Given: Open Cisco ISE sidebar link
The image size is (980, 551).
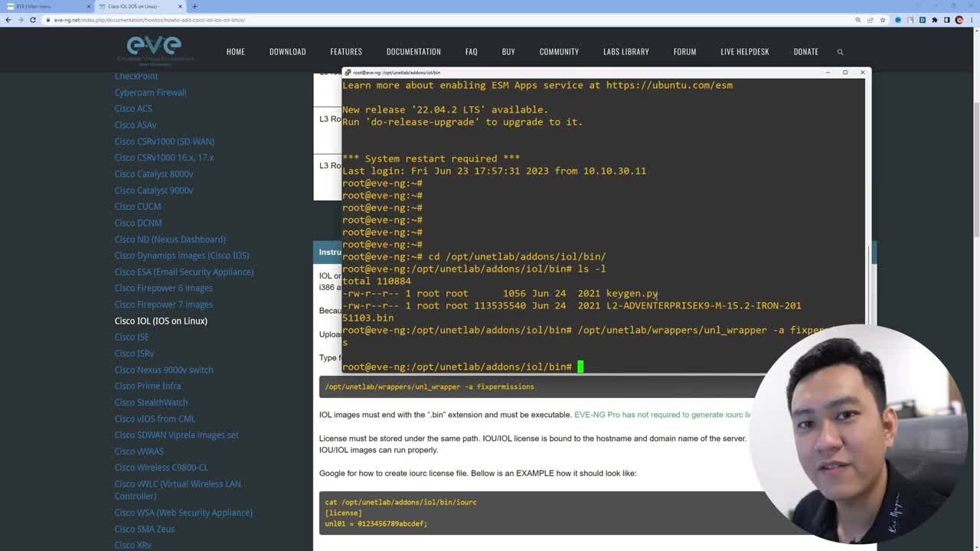Looking at the screenshot, I should (132, 337).
